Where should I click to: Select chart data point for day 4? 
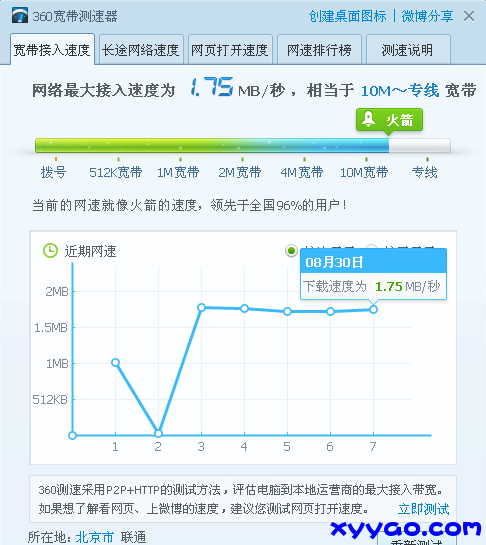pos(244,308)
